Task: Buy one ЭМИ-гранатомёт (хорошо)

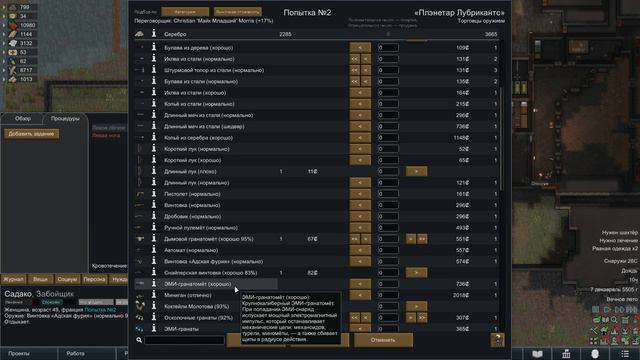Action: (360, 284)
